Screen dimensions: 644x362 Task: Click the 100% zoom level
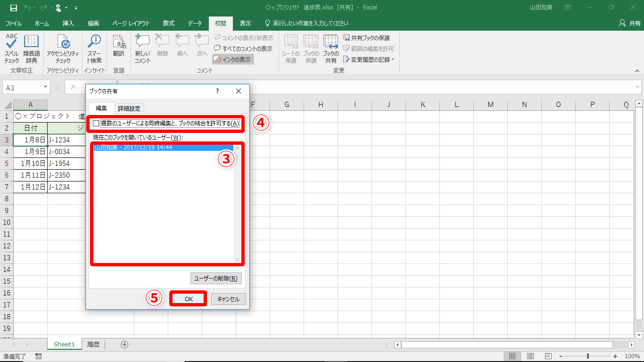632,356
